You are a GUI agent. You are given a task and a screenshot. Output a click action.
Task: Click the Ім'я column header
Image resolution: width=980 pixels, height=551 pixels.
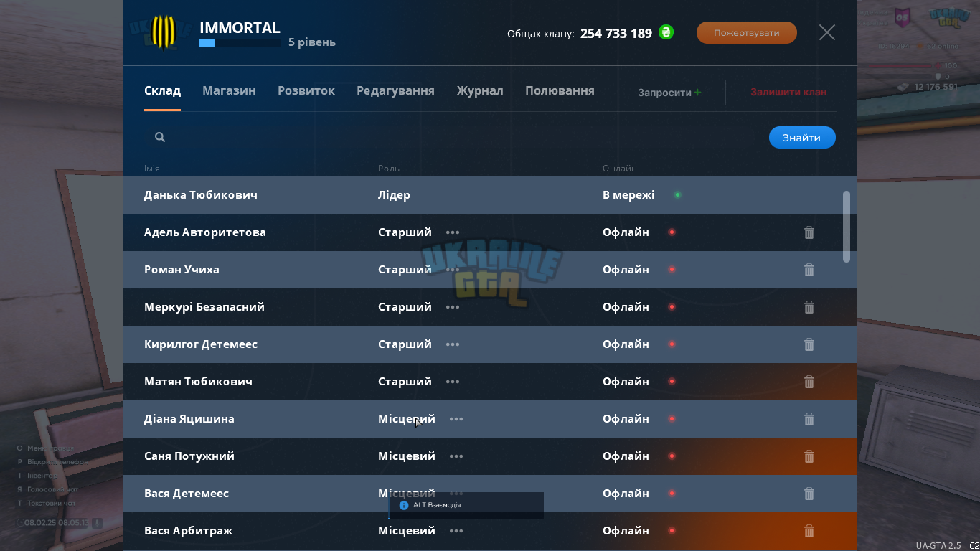pyautogui.click(x=152, y=169)
